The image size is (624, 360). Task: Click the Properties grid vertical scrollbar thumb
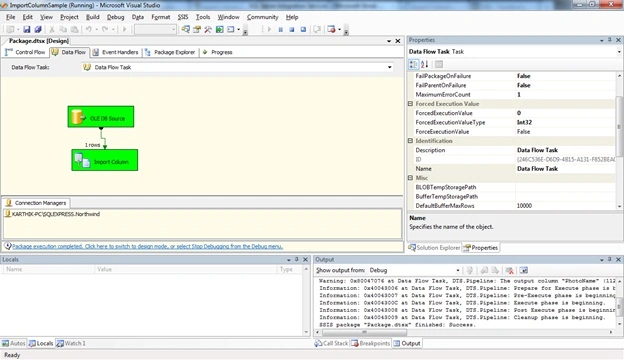tap(619, 126)
